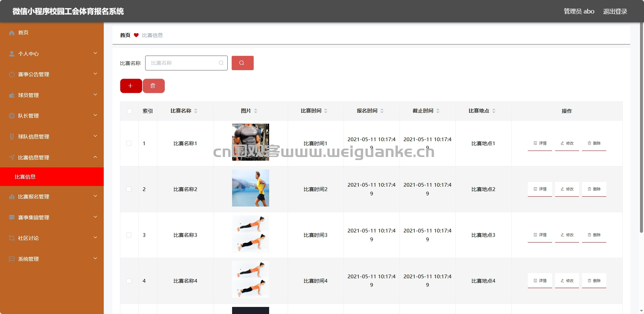The width and height of the screenshot is (644, 314).
Task: Click the bar chart icon for 比赛报名管理
Action: click(x=12, y=197)
